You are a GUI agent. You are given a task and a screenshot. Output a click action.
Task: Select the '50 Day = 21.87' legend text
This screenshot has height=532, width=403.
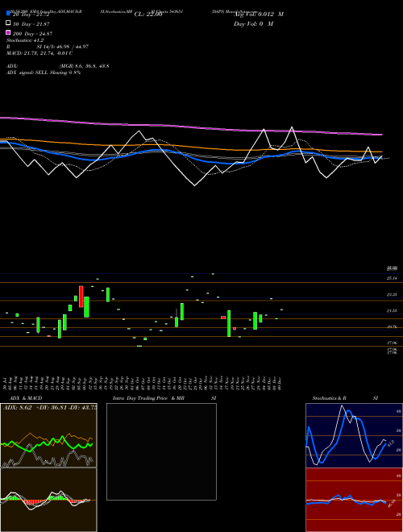coord(31,24)
